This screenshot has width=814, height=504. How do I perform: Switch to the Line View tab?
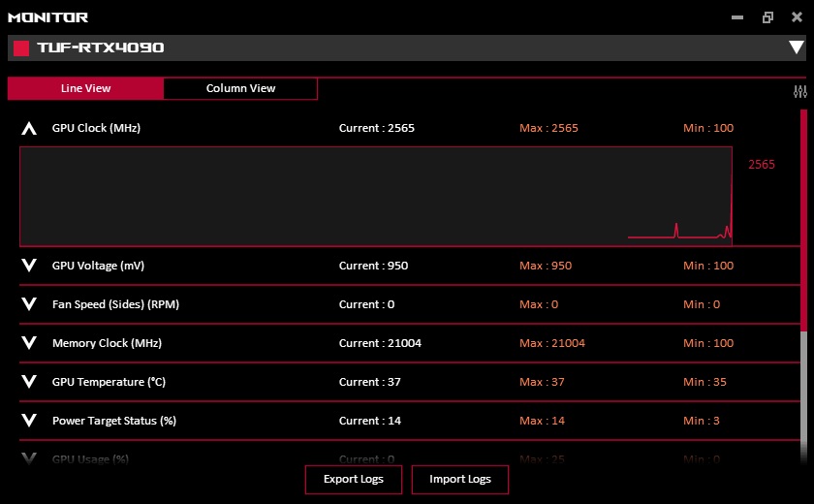pos(85,88)
